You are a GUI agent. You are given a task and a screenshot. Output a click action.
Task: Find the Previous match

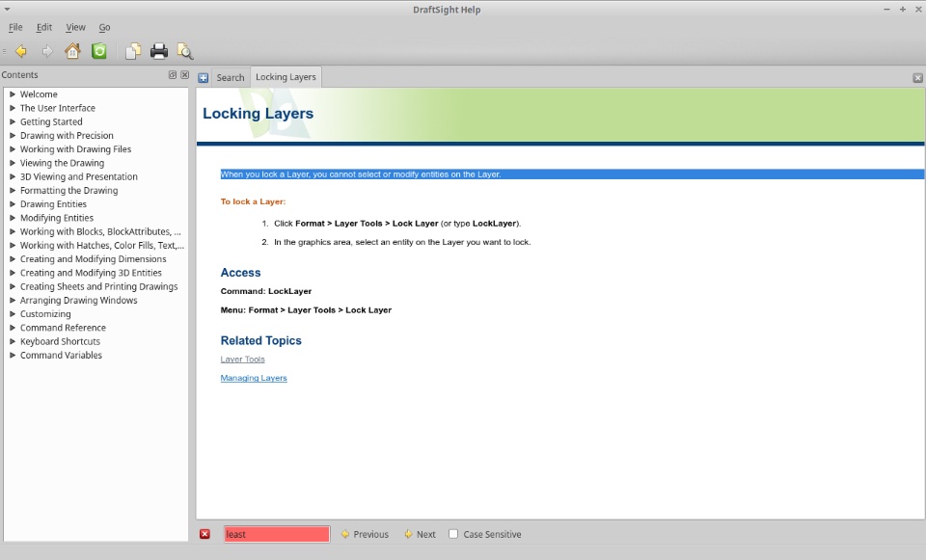(365, 534)
